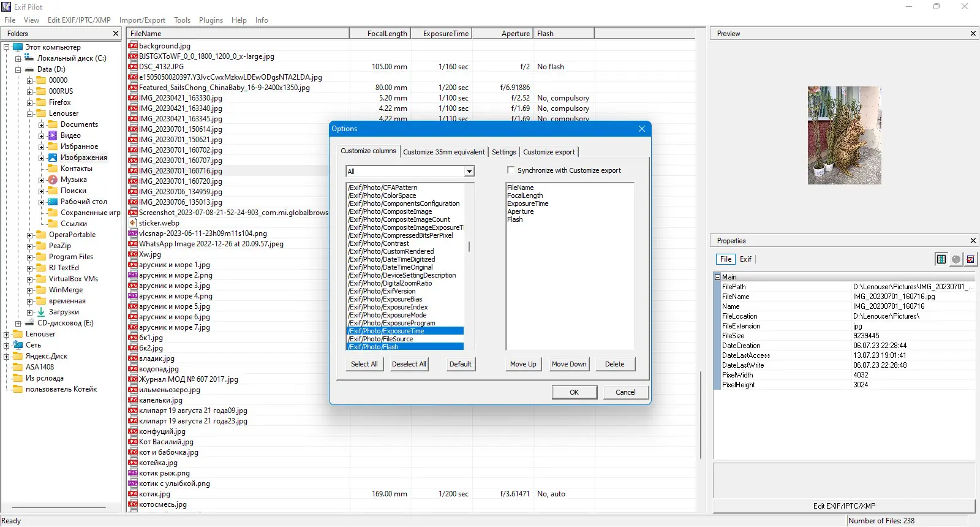Close the Options dialog with X

point(642,129)
